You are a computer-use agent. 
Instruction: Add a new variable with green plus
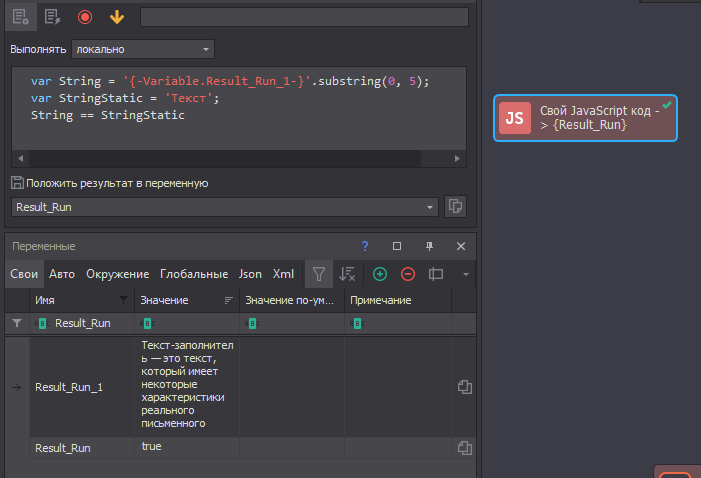pos(380,274)
